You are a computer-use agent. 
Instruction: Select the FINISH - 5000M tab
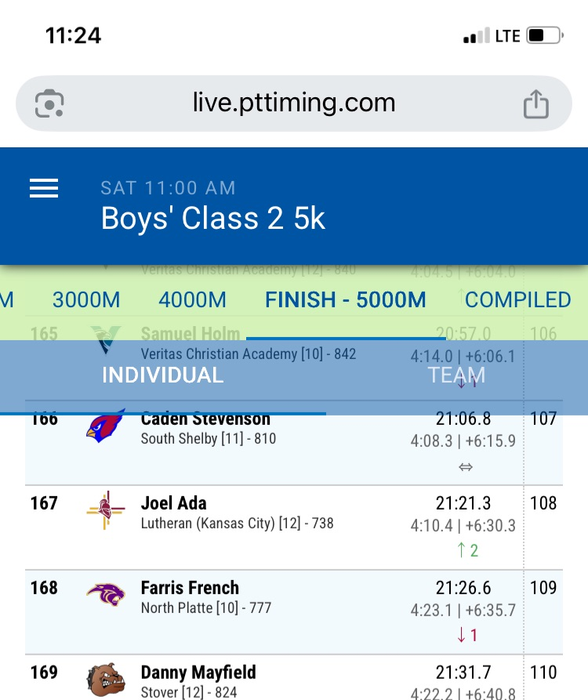tap(346, 299)
